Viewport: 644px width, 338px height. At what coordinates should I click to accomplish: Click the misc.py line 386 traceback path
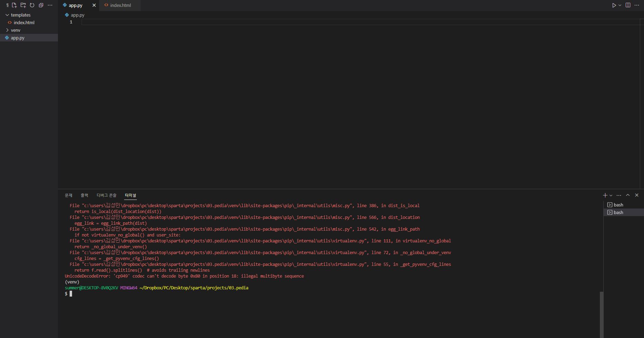(x=244, y=205)
